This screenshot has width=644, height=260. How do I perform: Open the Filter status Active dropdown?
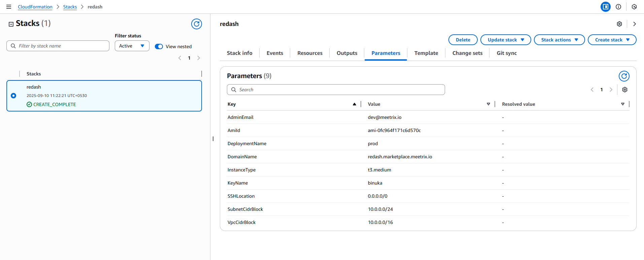click(x=132, y=46)
